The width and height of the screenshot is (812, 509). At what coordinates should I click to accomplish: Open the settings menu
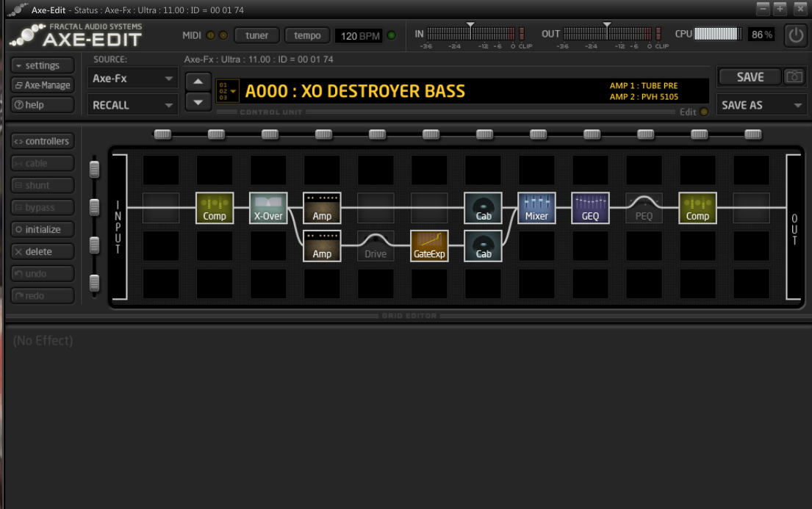click(x=43, y=65)
